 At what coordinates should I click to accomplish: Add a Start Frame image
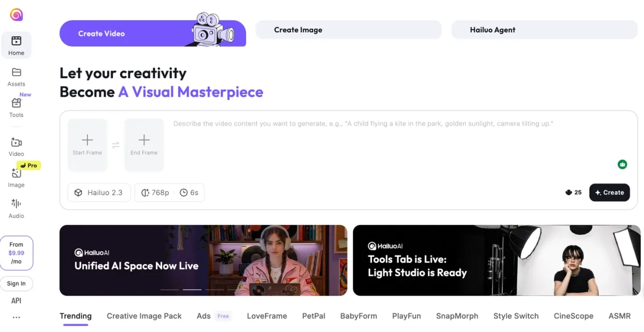[87, 145]
